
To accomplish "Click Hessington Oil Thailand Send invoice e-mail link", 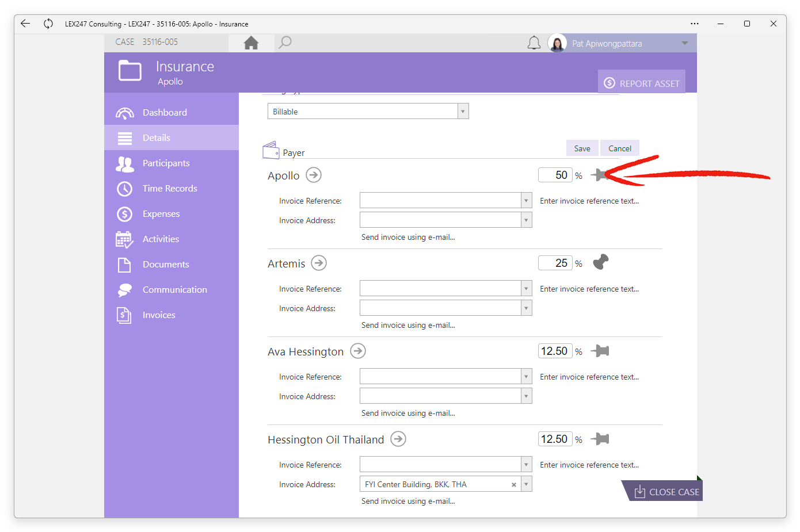I will 408,501.
